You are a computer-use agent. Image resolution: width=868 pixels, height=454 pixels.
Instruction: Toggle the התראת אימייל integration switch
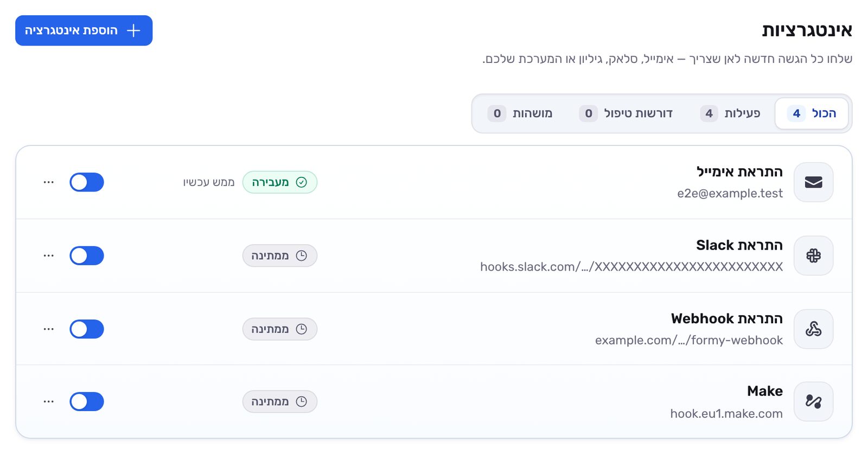pyautogui.click(x=87, y=182)
